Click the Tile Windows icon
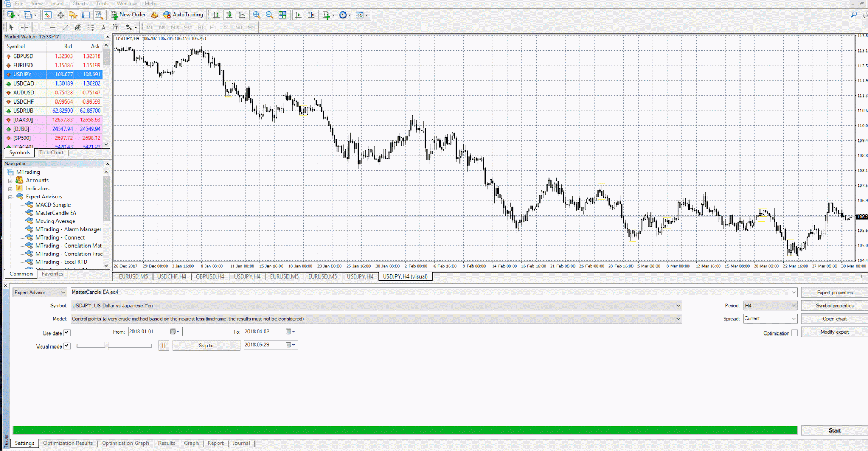 point(283,15)
